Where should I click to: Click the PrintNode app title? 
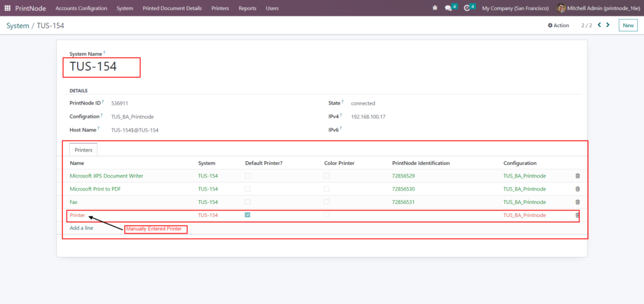[x=30, y=8]
